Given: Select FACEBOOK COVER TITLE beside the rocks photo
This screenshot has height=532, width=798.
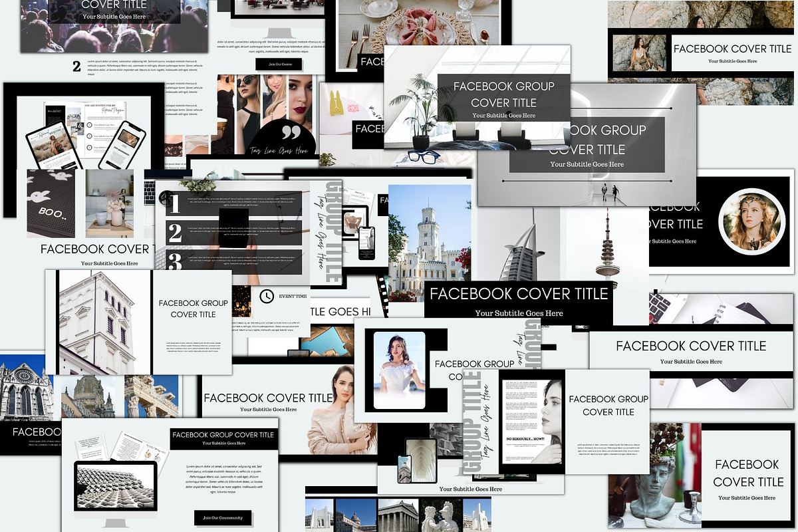Looking at the screenshot, I should 733,49.
